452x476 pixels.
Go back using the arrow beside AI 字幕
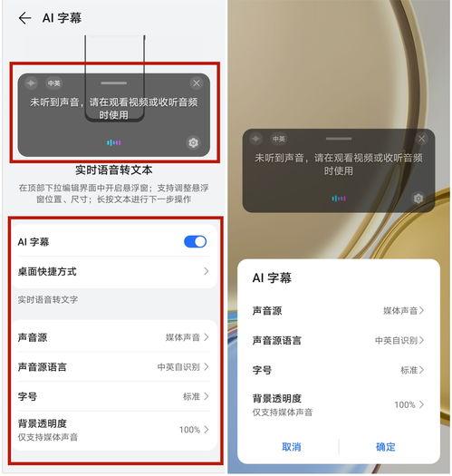24,18
